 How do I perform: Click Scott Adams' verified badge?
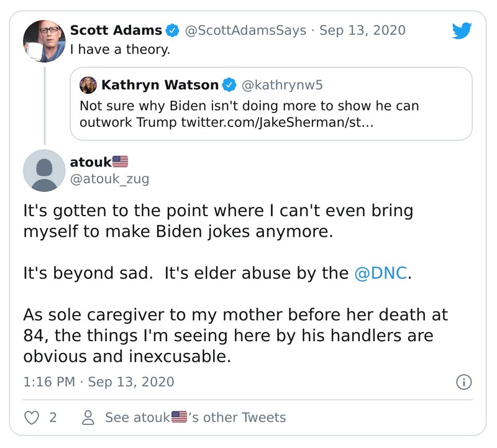coord(175,30)
